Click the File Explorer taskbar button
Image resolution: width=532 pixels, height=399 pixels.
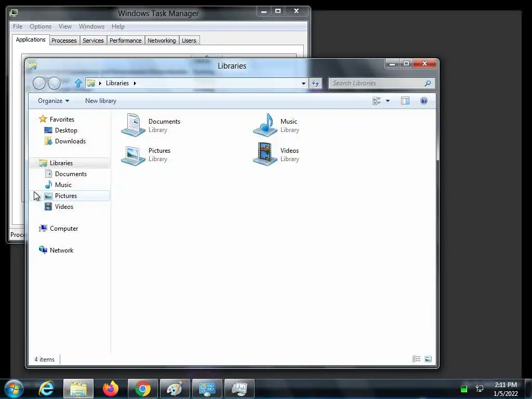78,389
